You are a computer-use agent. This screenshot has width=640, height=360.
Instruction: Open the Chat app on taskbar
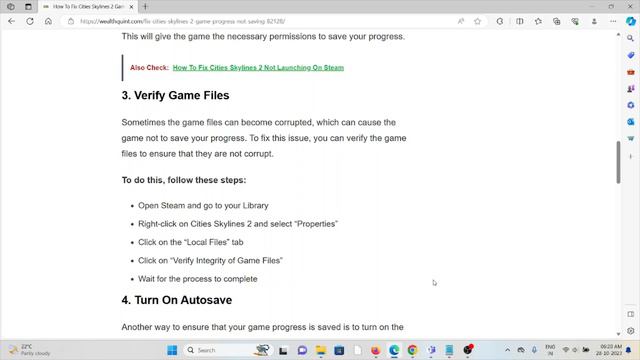(x=302, y=350)
